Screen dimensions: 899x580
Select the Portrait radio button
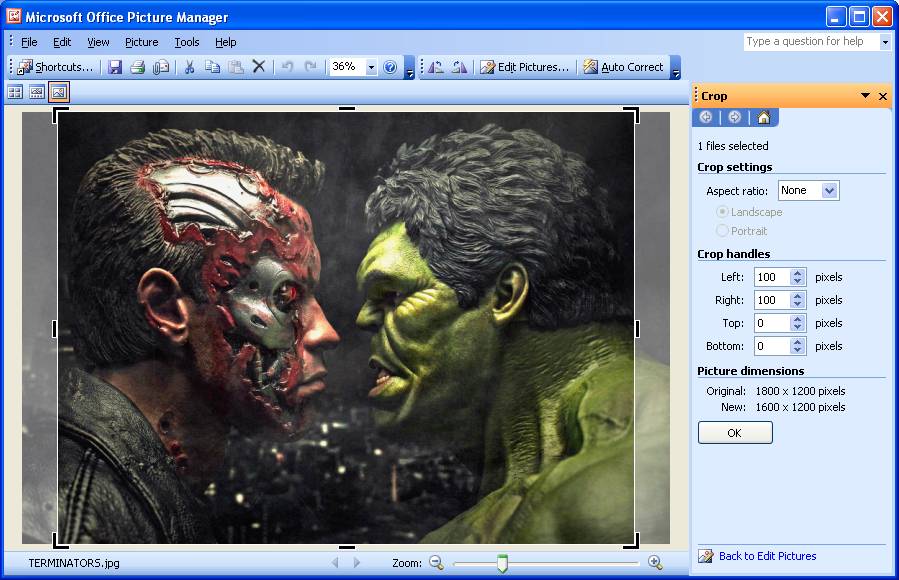722,230
